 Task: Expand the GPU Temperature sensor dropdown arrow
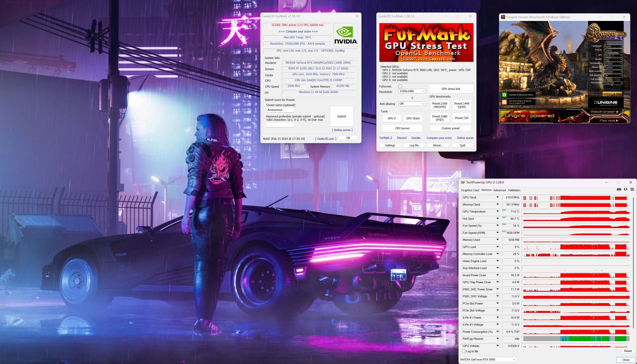(x=498, y=211)
